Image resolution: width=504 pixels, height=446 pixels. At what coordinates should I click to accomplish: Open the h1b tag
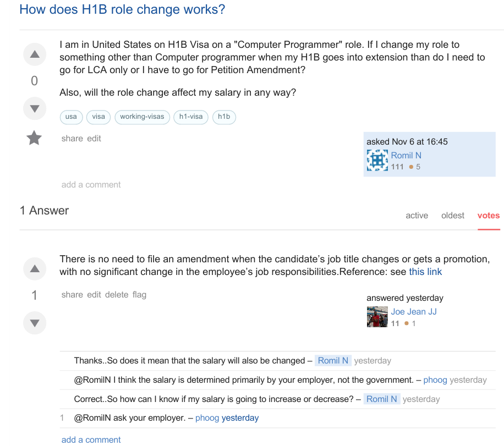tap(224, 117)
